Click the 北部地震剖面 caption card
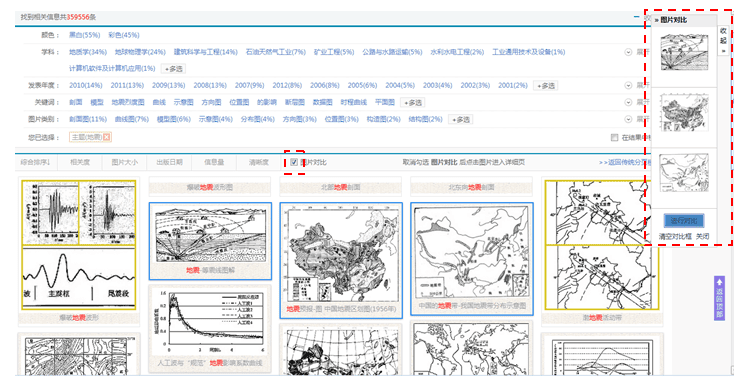This screenshot has height=383, width=736. 341,187
